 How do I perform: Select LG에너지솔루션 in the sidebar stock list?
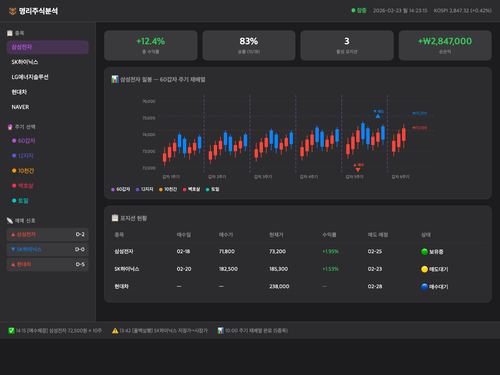tap(48, 77)
